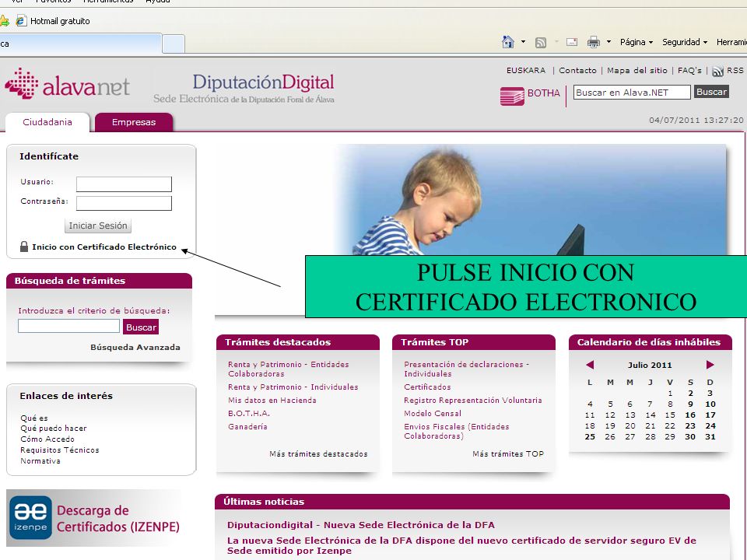Open the Print dropdown arrow
This screenshot has height=560, width=747.
click(x=608, y=42)
